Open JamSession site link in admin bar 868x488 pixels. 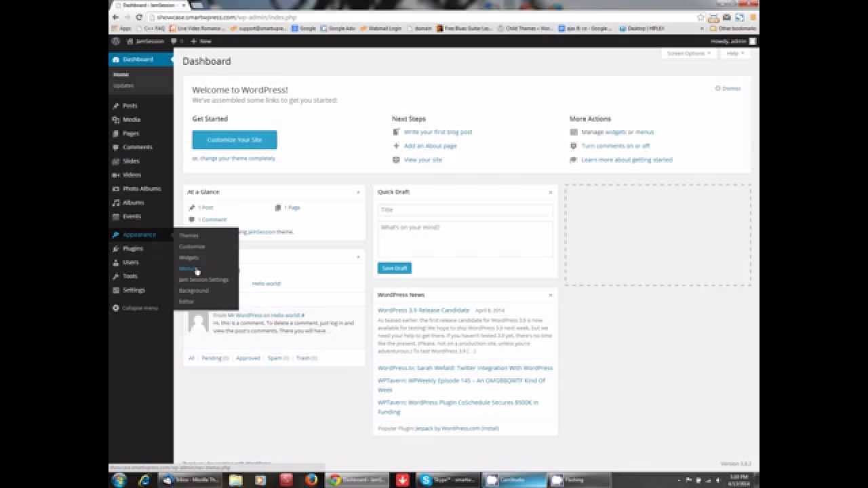coord(146,41)
